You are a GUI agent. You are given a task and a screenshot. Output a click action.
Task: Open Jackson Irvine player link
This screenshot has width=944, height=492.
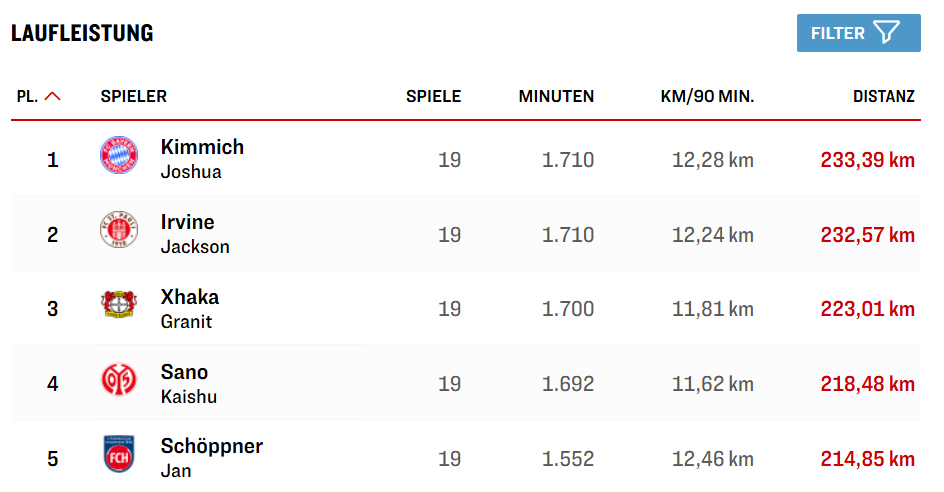195,233
